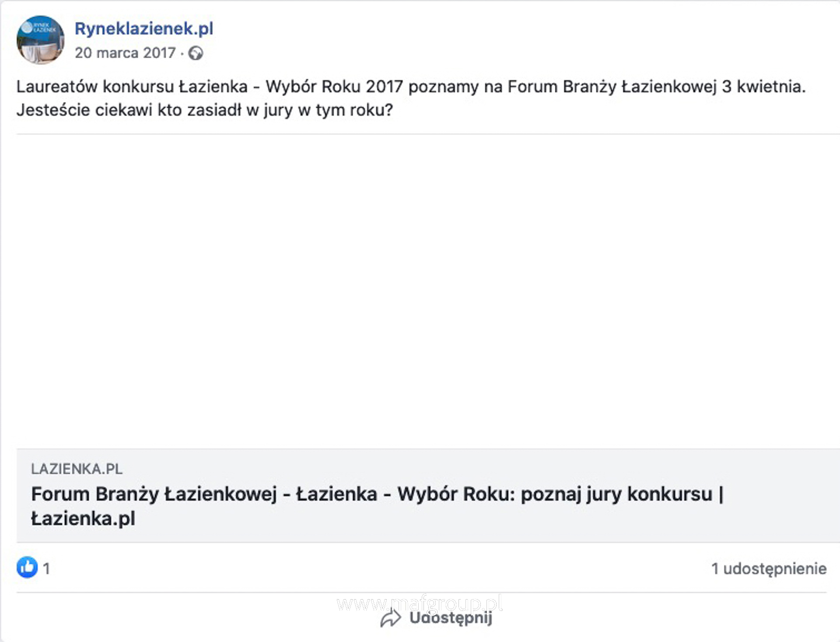Click poznaj jury konkursu in link title
Viewport: 840px width, 642px height.
(617, 495)
